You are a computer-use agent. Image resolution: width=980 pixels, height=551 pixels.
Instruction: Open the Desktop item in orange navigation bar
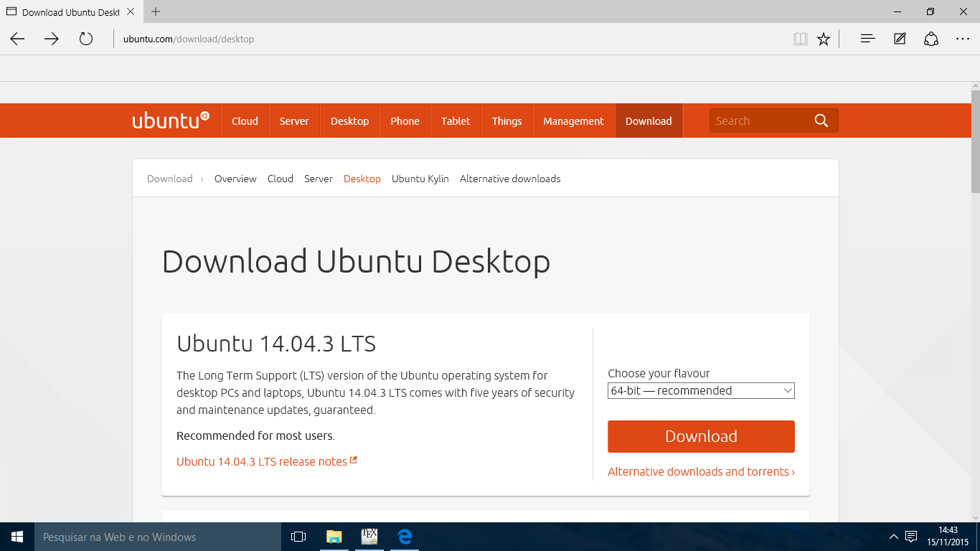[x=349, y=121]
